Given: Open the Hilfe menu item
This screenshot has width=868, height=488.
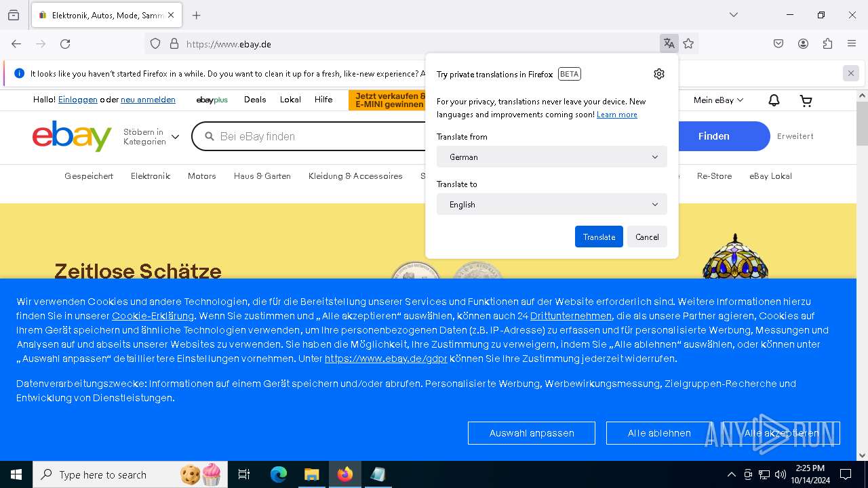Looking at the screenshot, I should coord(323,100).
